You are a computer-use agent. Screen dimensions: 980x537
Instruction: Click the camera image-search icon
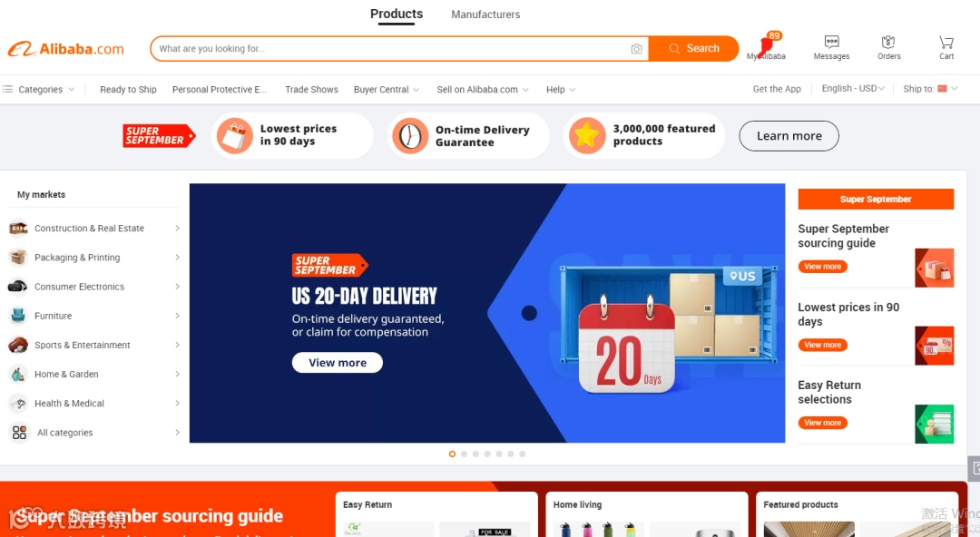(636, 49)
